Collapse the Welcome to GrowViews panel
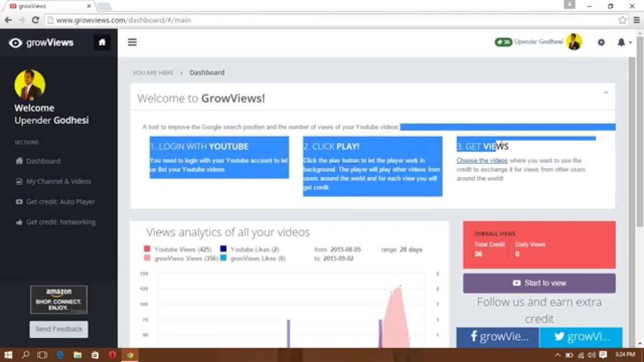Screen dimensions: 644x362 [606, 93]
